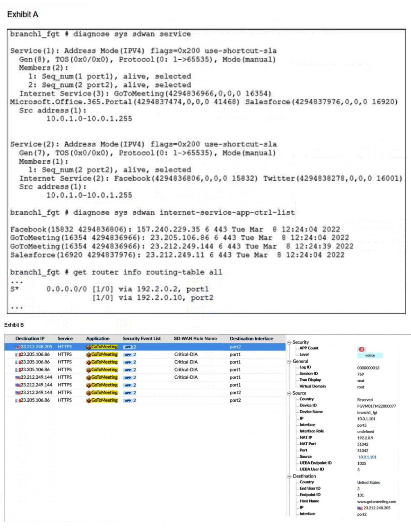The height and width of the screenshot is (532, 411).
Task: Click the Salesforce line in internet-service-app-ctrl-list output
Action: pos(177,255)
